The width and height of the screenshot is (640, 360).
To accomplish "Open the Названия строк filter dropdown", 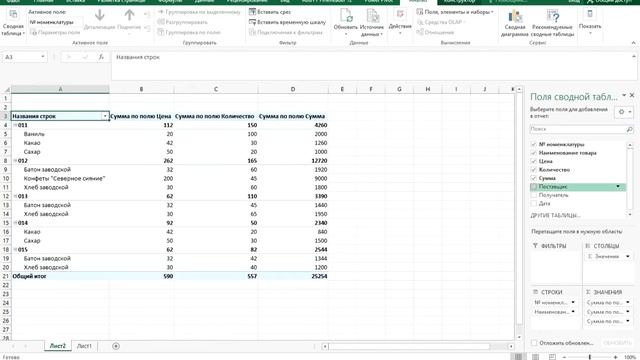I will [105, 116].
